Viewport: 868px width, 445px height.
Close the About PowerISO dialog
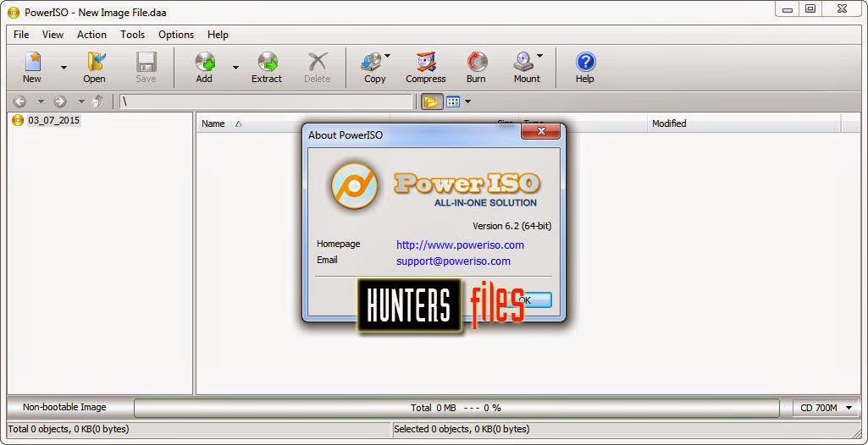click(541, 132)
